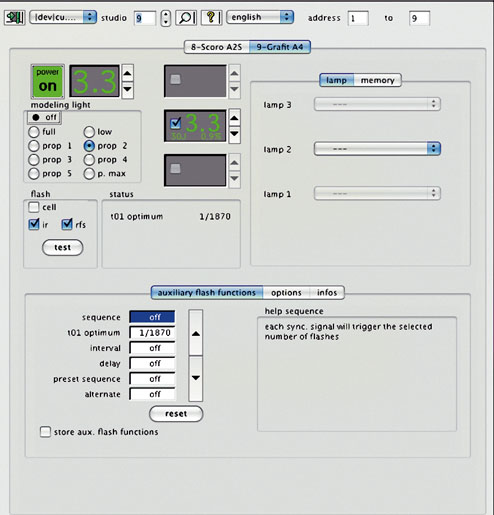494x515 pixels.
Task: Click the auxiliary value up arrow slider
Action: click(x=196, y=333)
